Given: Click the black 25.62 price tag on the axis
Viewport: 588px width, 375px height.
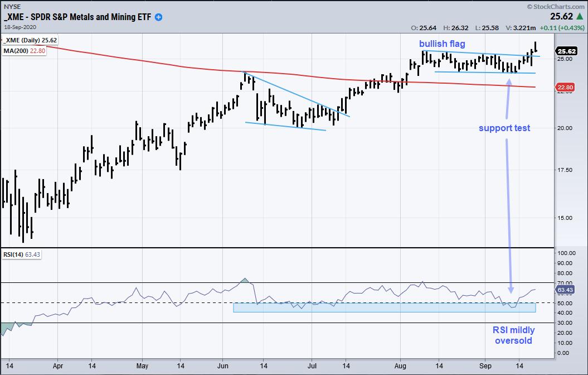Looking at the screenshot, I should [566, 51].
